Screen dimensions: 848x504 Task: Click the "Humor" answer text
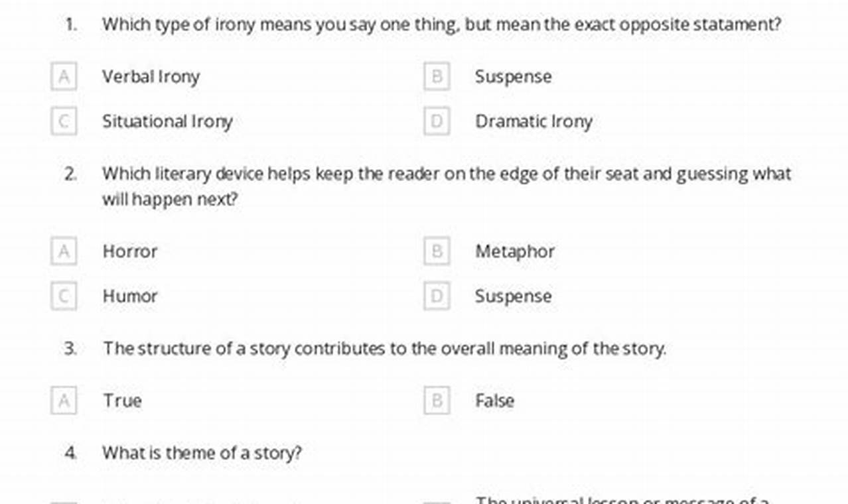click(130, 296)
